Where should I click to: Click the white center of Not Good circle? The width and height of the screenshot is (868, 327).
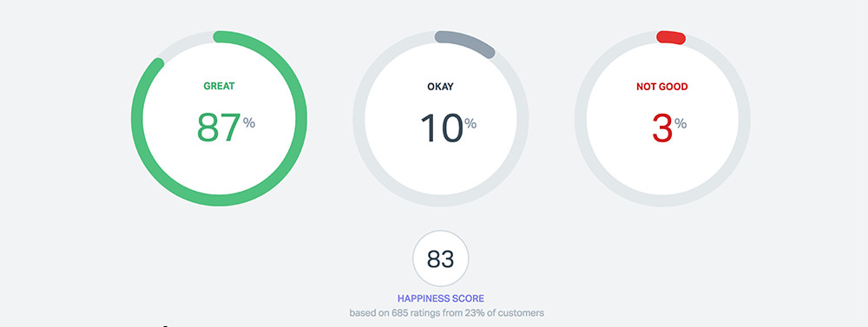pyautogui.click(x=662, y=166)
